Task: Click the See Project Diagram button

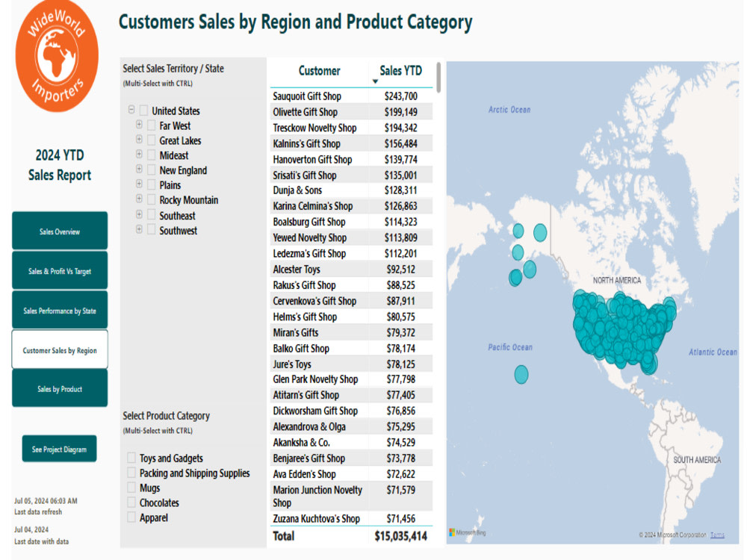Action: point(59,449)
